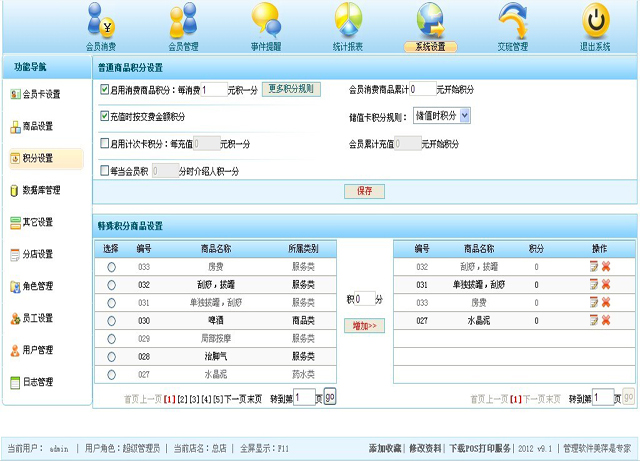Uncheck 充值时按交费金额积分 checkbox
The image size is (640, 461).
(106, 116)
